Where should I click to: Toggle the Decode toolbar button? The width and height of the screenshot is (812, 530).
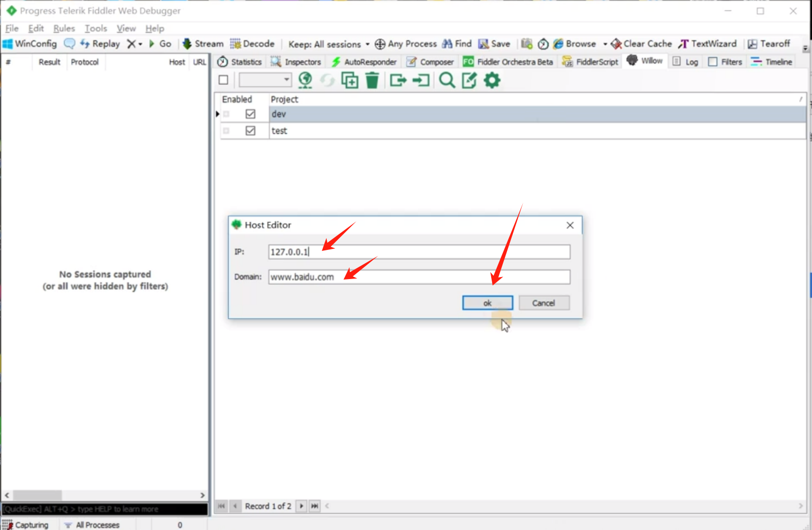[252, 44]
